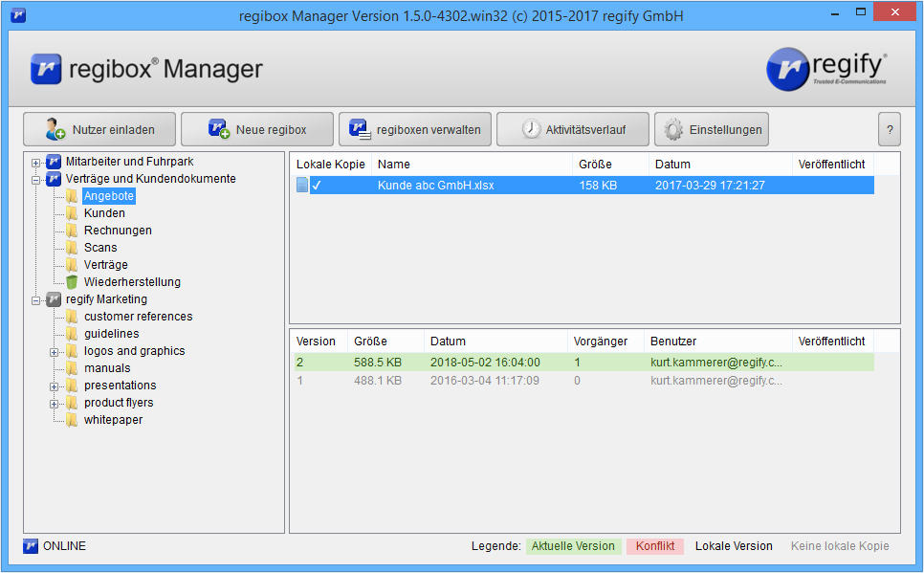
Task: Sort files by Größe column header
Action: 610,164
